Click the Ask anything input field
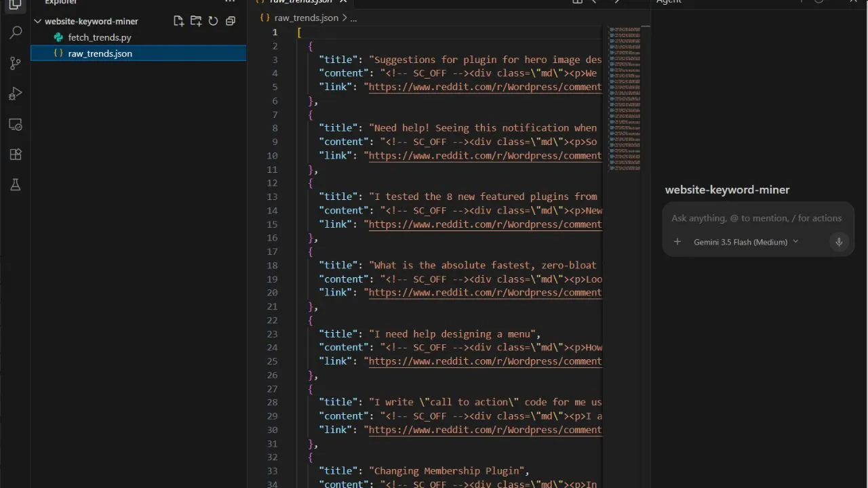This screenshot has height=488, width=868. (x=756, y=218)
